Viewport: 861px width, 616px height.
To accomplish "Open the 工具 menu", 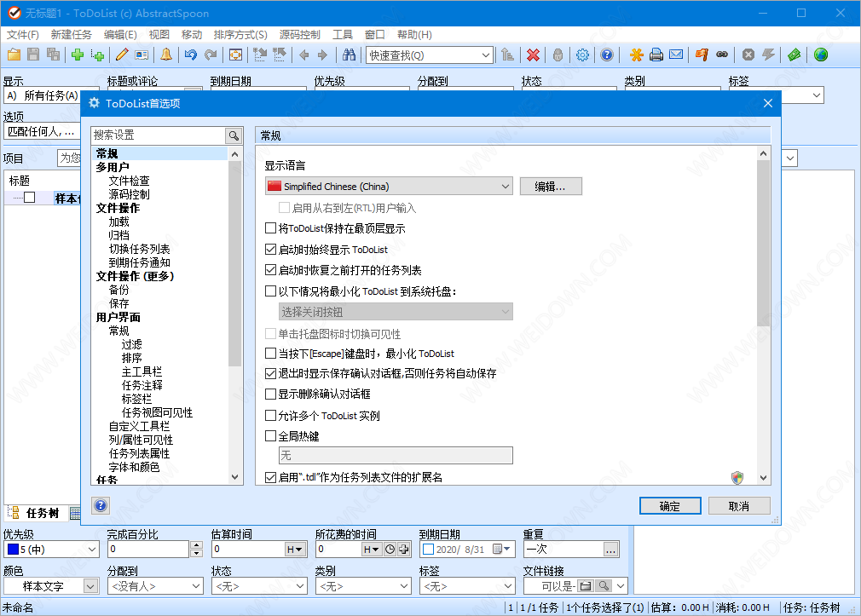I will click(342, 35).
